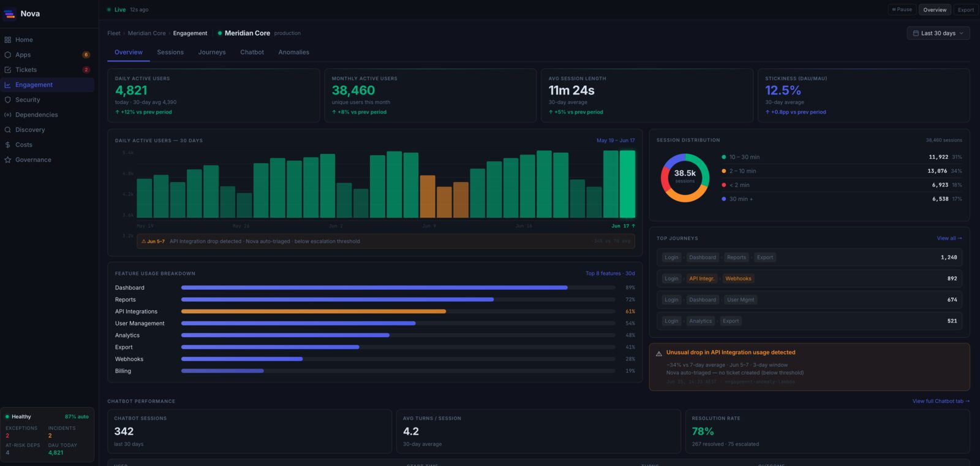Click the green Live status dot
This screenshot has height=466, width=980.
coord(109,10)
